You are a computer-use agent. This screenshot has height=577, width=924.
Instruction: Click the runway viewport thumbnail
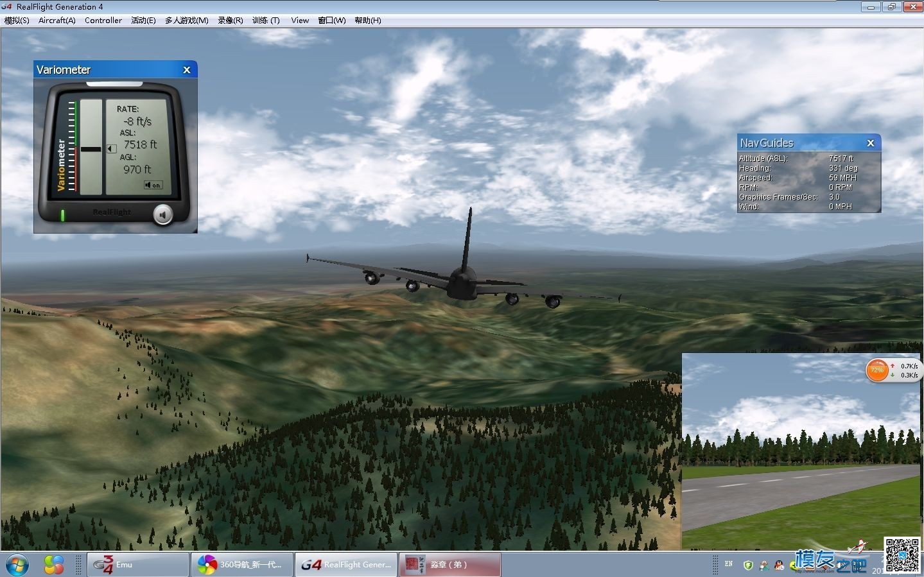pyautogui.click(x=801, y=451)
